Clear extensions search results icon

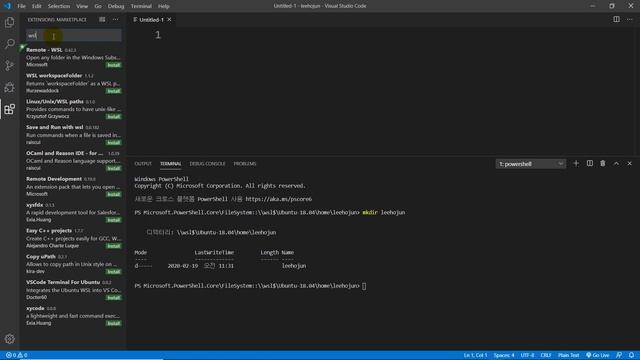[102, 19]
